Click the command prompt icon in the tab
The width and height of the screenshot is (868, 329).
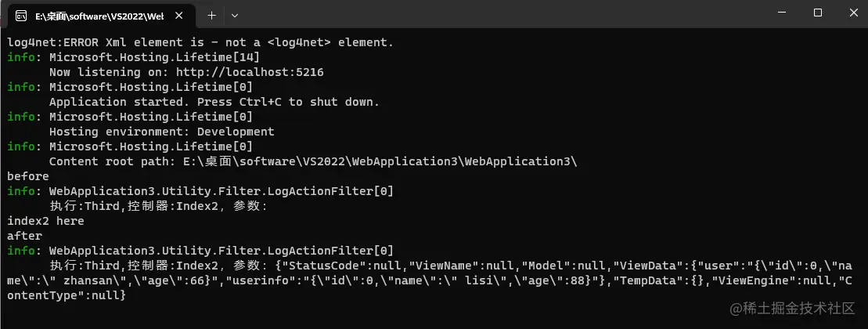tap(21, 16)
